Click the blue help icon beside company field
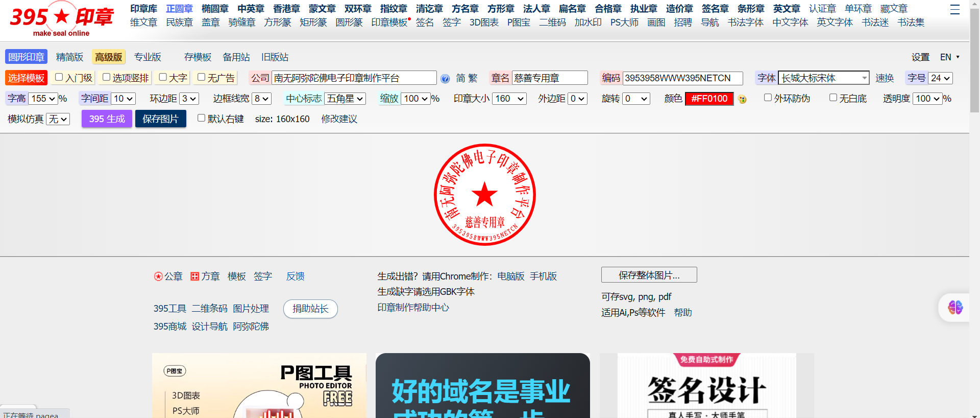The image size is (980, 418). point(445,79)
